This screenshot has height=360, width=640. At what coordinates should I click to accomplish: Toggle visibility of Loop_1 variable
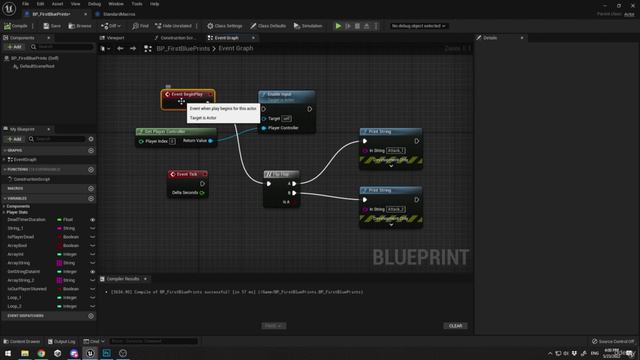pos(93,298)
